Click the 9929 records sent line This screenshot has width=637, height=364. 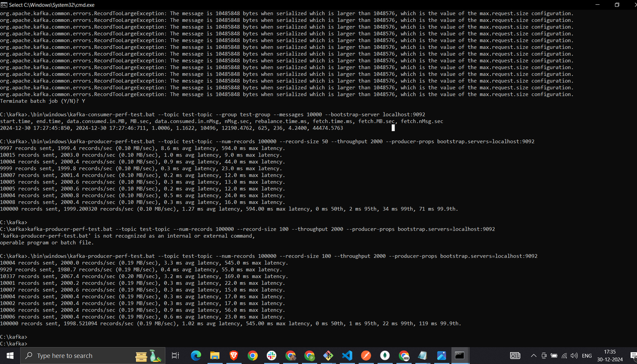click(140, 270)
